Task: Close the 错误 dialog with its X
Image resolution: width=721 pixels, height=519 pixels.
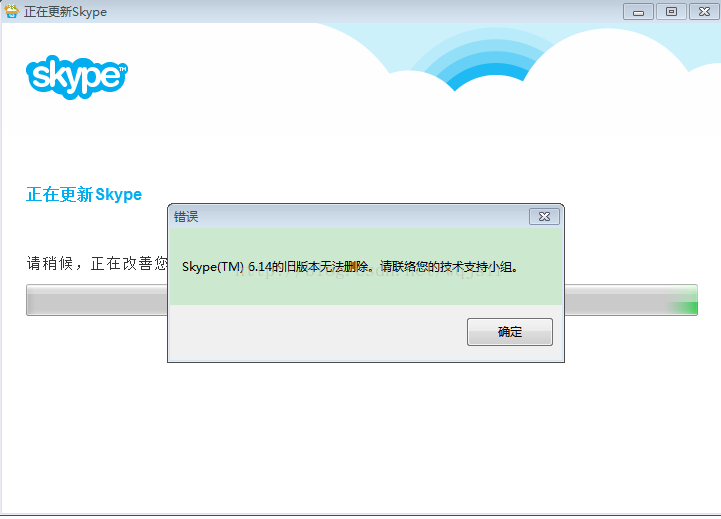Action: [544, 217]
